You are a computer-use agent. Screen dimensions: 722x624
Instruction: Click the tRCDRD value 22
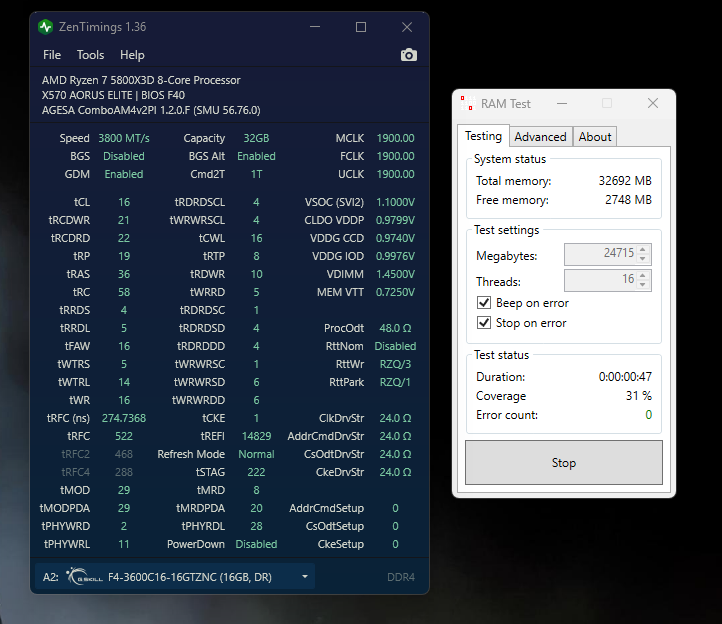pyautogui.click(x=124, y=238)
